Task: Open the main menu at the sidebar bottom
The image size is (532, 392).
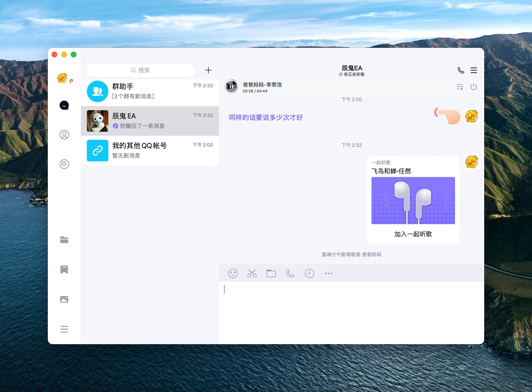Action: [x=64, y=329]
